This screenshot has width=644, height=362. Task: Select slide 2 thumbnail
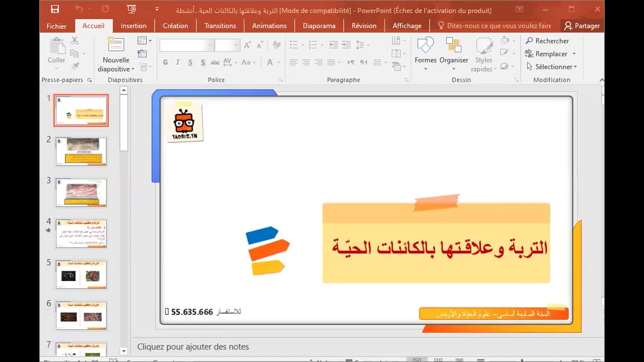(x=81, y=151)
